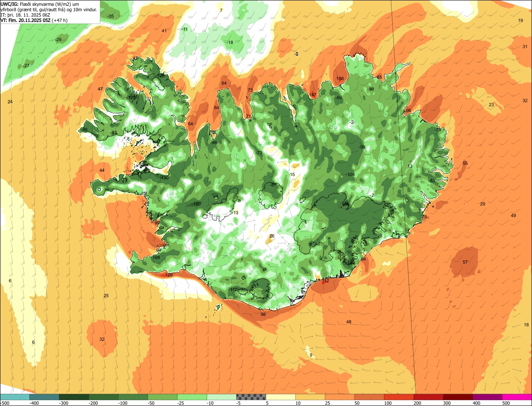Click the -59 value in northeast Iceland
This screenshot has height=406, width=532.
coord(370,89)
